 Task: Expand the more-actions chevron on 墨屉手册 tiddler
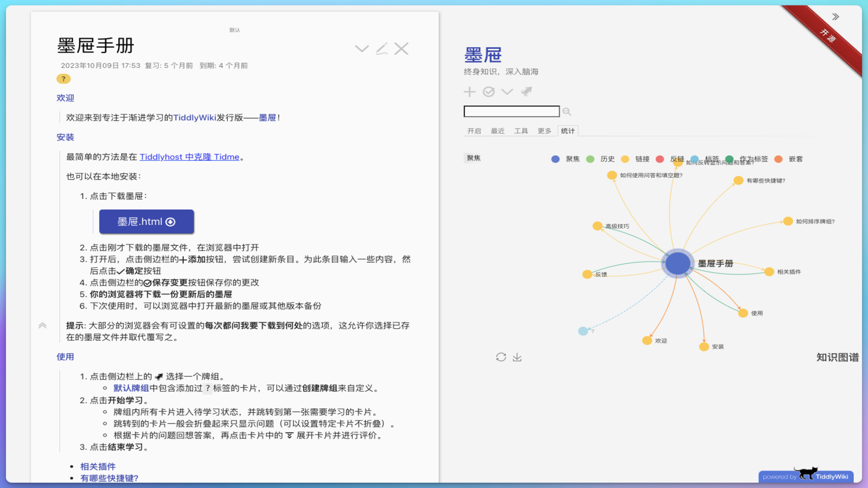click(362, 49)
